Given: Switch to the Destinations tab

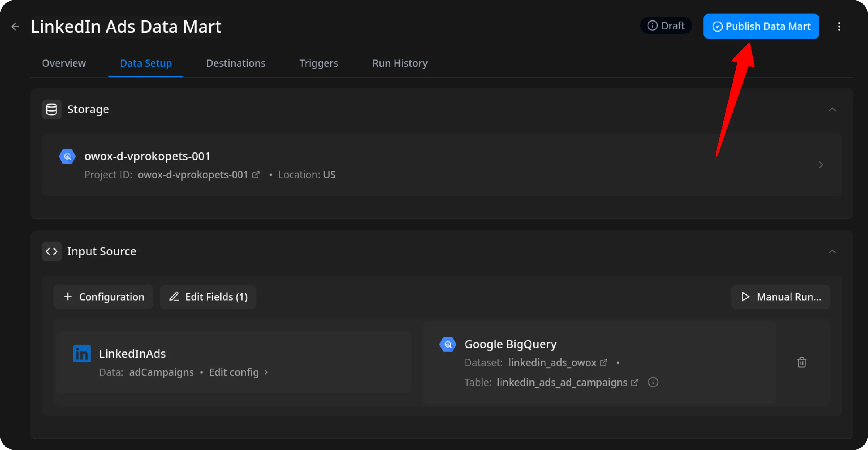Looking at the screenshot, I should pos(236,63).
